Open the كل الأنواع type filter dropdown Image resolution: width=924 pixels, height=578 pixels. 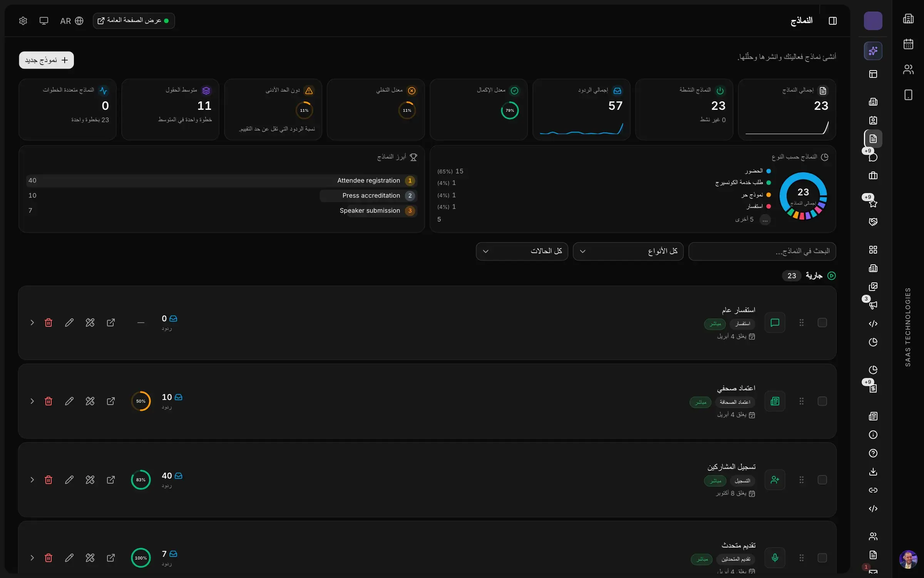(x=628, y=251)
